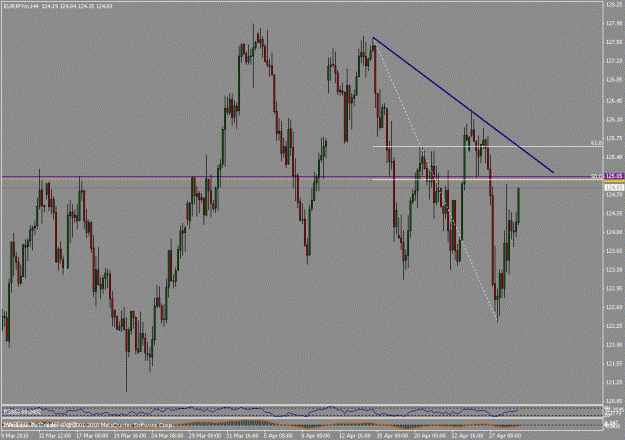
Task: Click the 27 Apr 08:00 time label
Action: click(x=505, y=436)
